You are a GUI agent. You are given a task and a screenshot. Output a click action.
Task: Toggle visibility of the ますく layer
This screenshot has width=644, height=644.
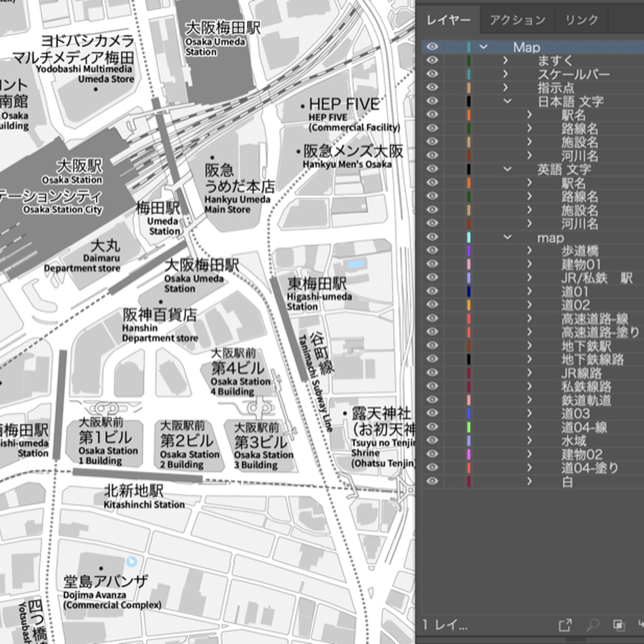click(432, 60)
